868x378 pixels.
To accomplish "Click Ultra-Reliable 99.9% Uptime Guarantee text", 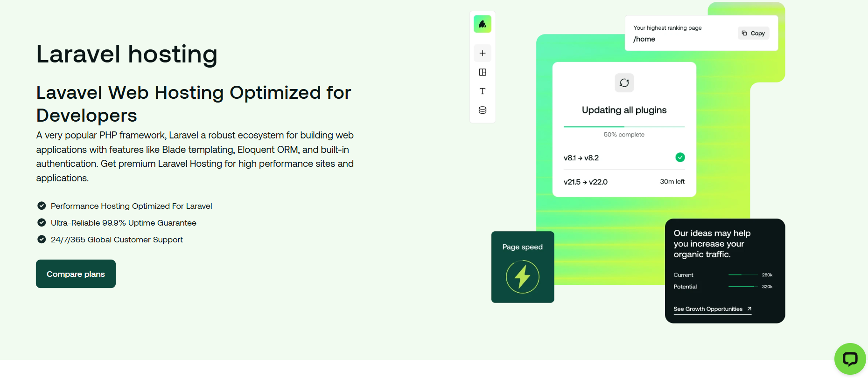I will (x=124, y=223).
